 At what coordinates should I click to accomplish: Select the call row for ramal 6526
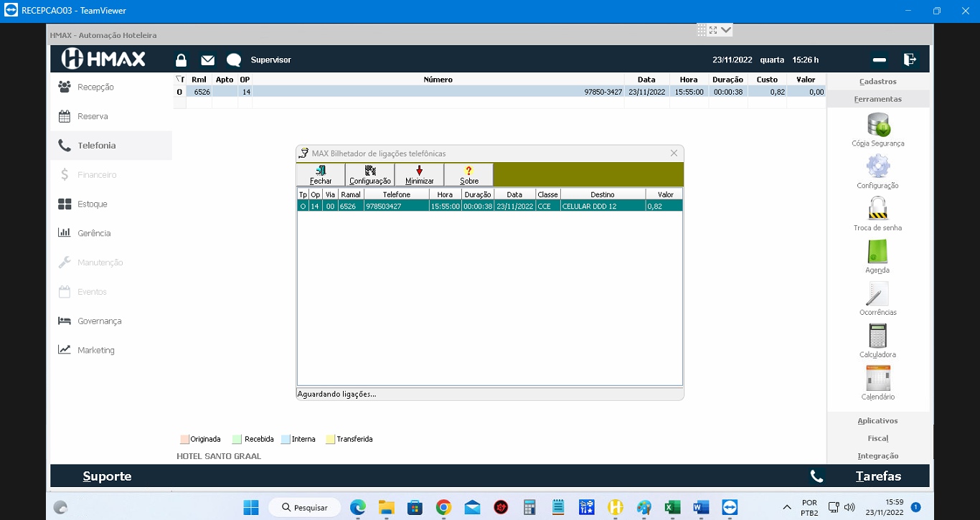[x=489, y=206]
